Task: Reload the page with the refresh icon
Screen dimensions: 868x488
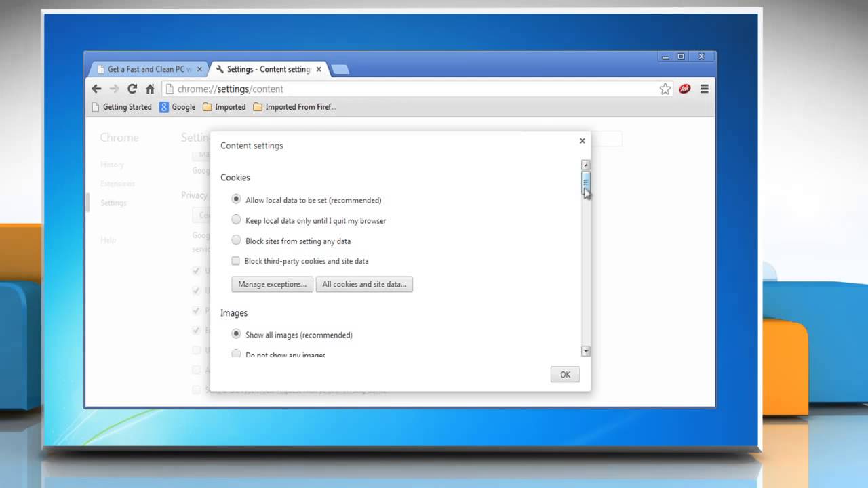Action: coord(132,89)
